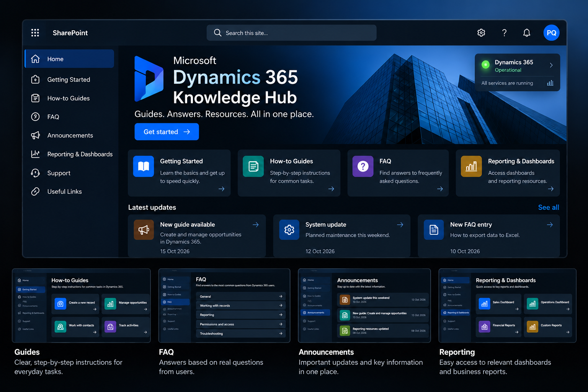Click the How-to Guides card icon
The image size is (588, 392).
[253, 166]
